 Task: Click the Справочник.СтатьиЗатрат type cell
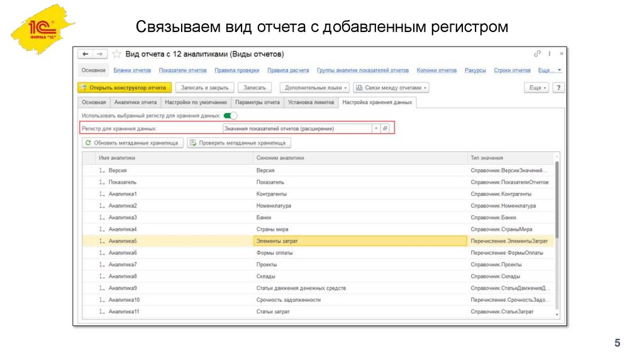(x=511, y=312)
